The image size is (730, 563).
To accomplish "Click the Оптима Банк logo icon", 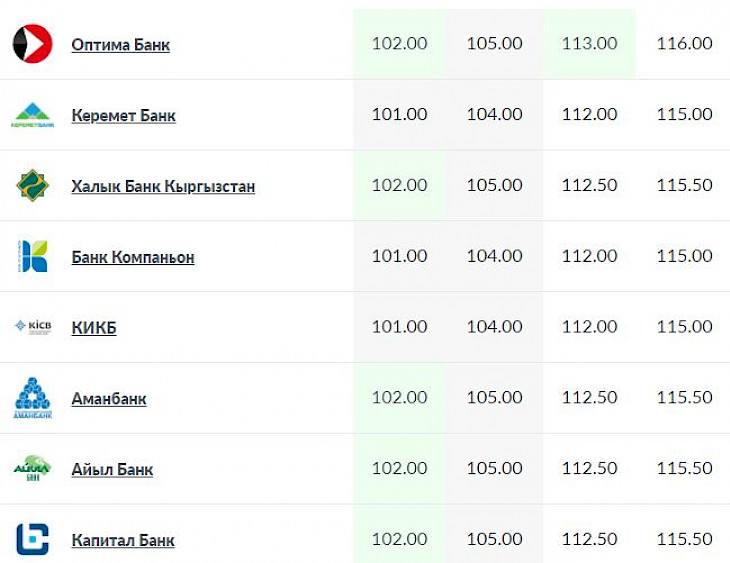I will (32, 44).
